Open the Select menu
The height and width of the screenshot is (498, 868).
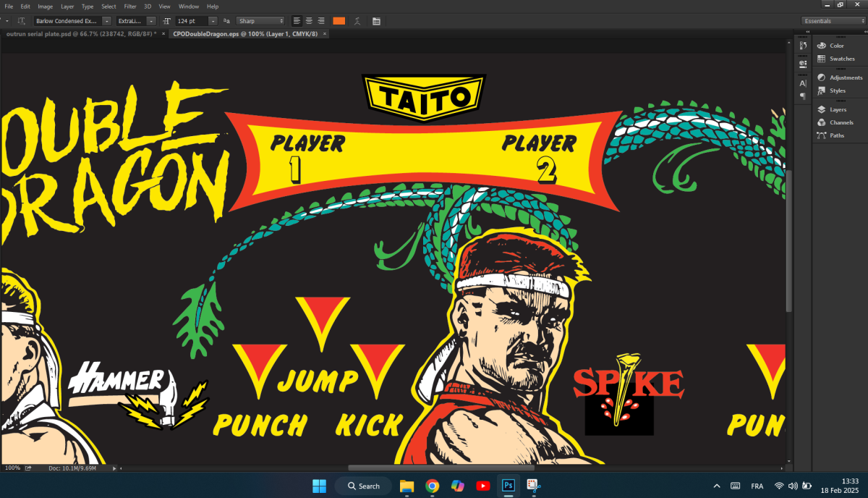coord(109,7)
